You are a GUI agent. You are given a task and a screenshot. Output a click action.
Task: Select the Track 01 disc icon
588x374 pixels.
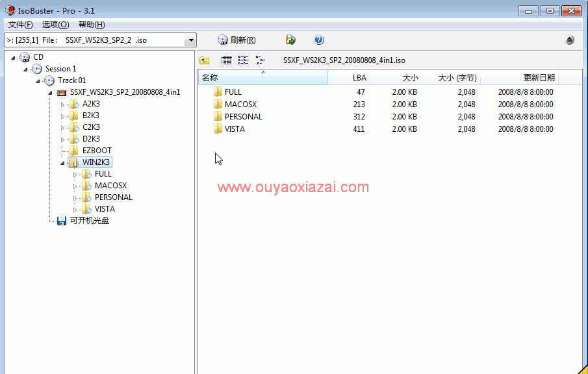point(49,81)
